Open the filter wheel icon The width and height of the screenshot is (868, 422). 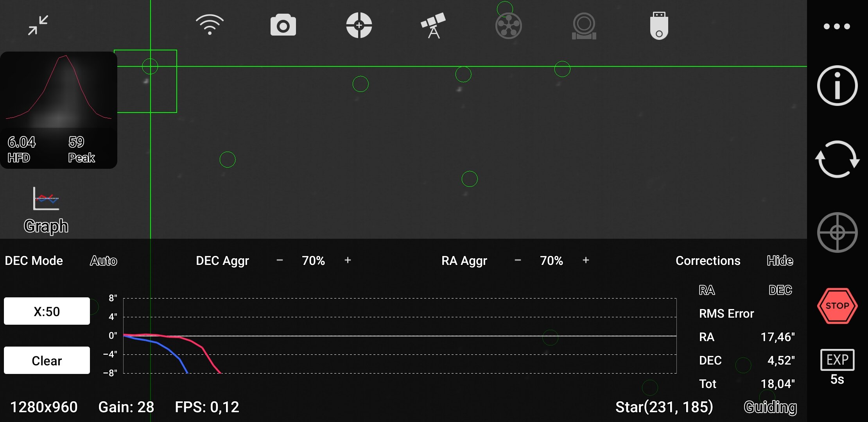click(508, 26)
